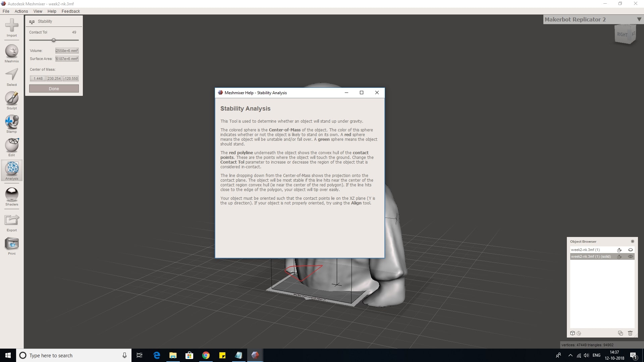Open the Shaders panel
This screenshot has height=362, width=644.
(12, 194)
